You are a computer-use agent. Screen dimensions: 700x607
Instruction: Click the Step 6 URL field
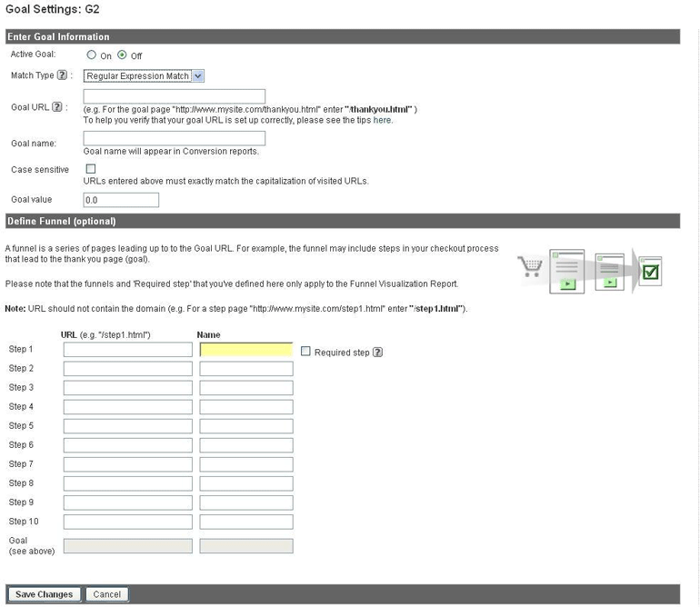tap(127, 445)
